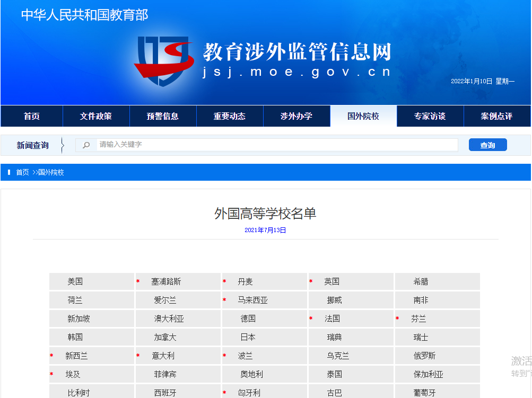Open the 重要动态 navigation tab
Viewport: 532px width, 398px height.
pos(230,116)
